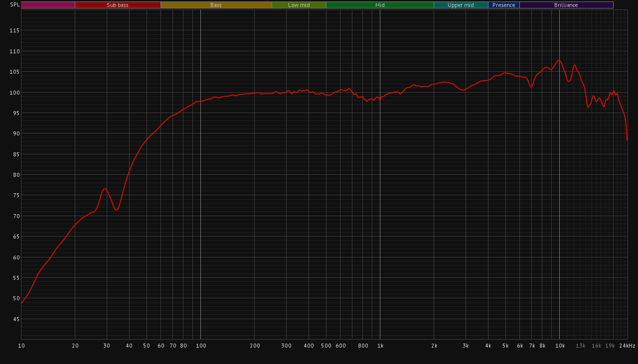Click the 85 dB axis value
This screenshot has width=638, height=364.
point(16,154)
